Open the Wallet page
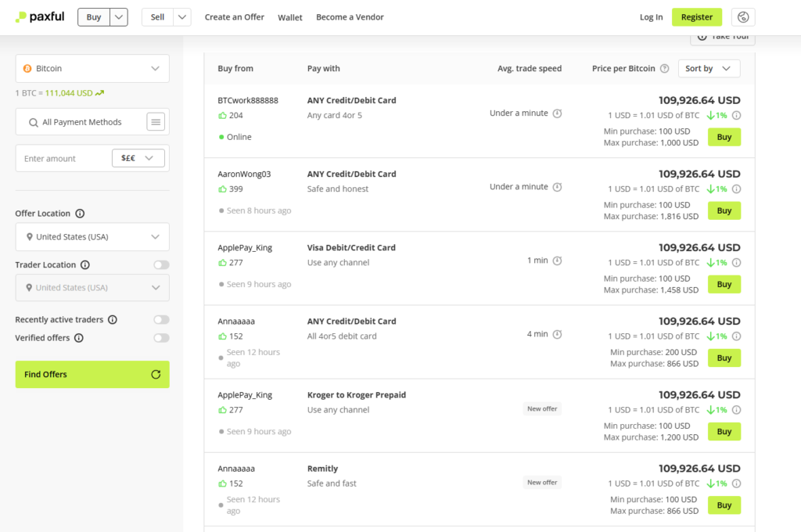This screenshot has width=801, height=532. (290, 17)
